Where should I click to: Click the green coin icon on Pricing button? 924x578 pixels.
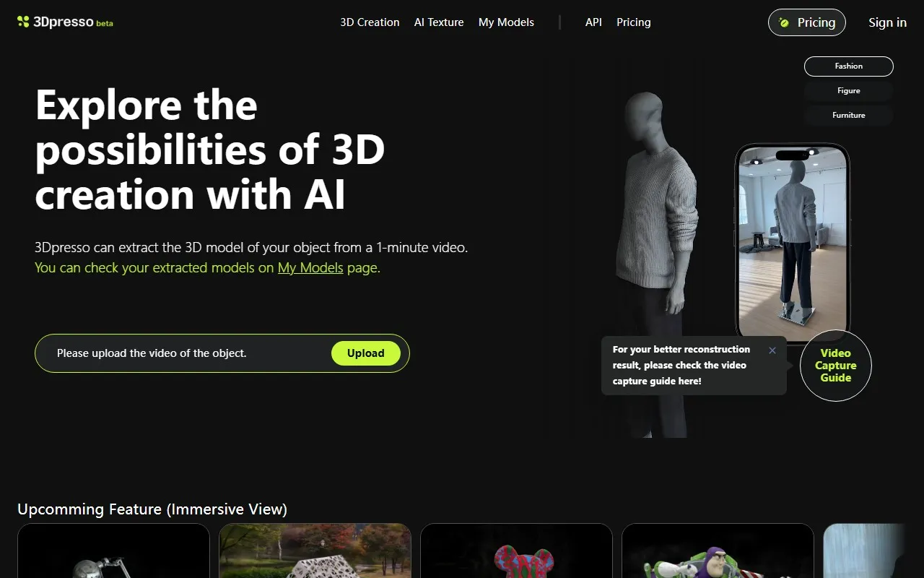[x=785, y=22]
